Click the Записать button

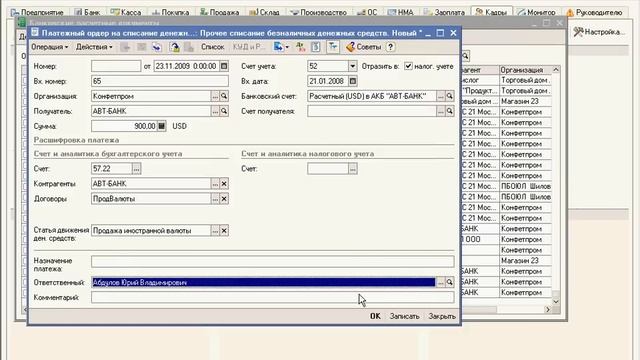coord(404,316)
